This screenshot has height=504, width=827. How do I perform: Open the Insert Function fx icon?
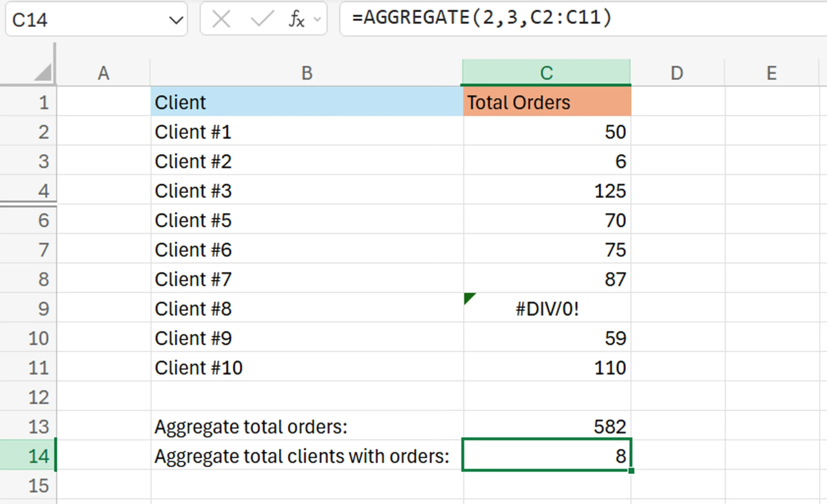[x=296, y=19]
